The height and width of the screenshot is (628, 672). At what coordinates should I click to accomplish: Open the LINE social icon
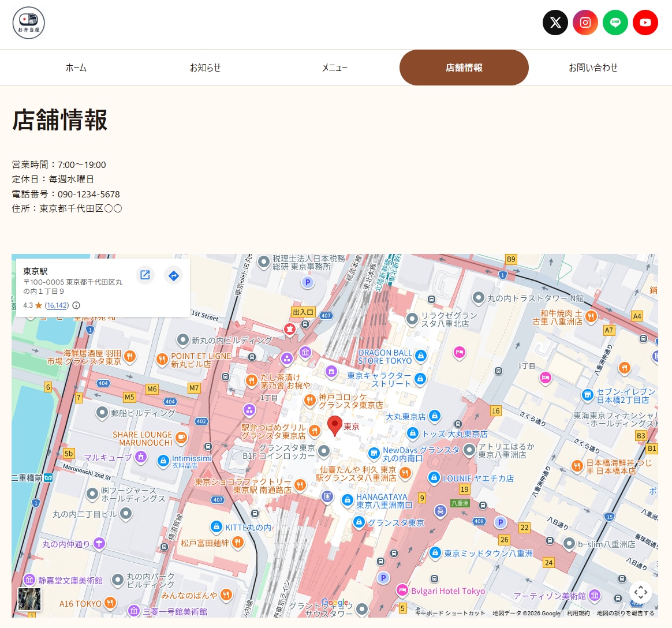[615, 23]
